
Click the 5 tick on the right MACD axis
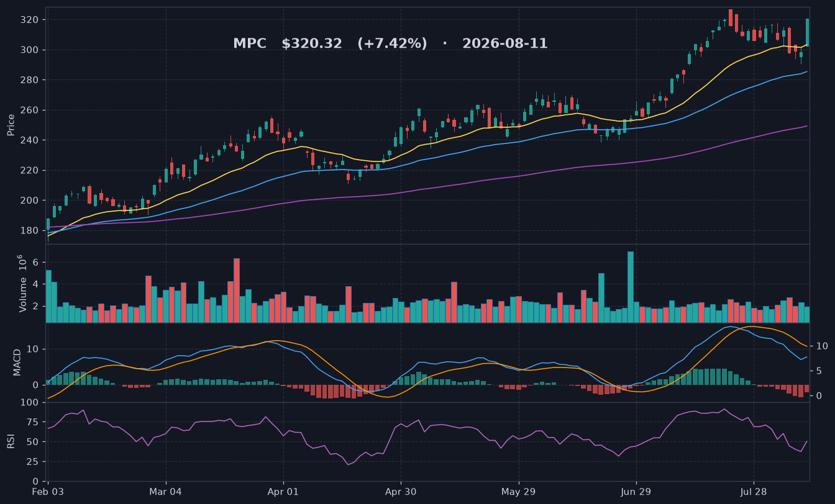(818, 371)
